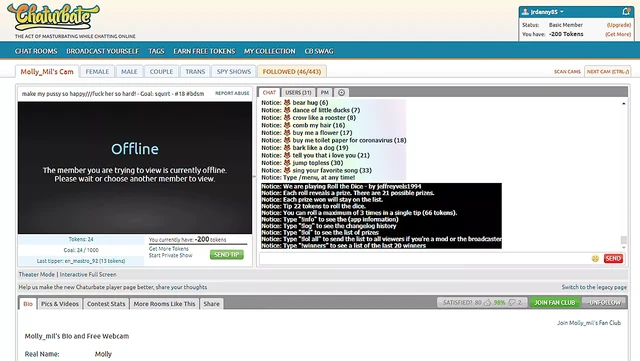The height and width of the screenshot is (361, 640).
Task: Switch to the MALE tab
Action: tap(129, 71)
